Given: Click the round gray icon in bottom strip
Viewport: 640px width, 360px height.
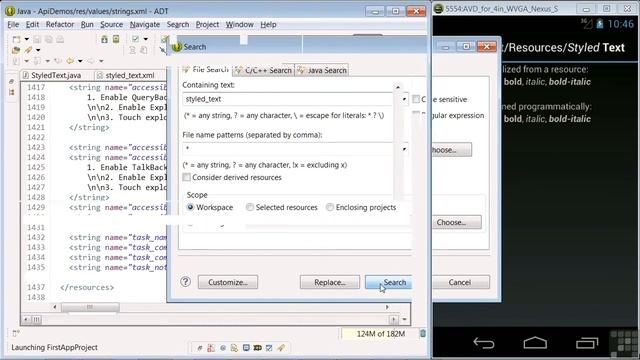Looking at the screenshot, I should 223,348.
